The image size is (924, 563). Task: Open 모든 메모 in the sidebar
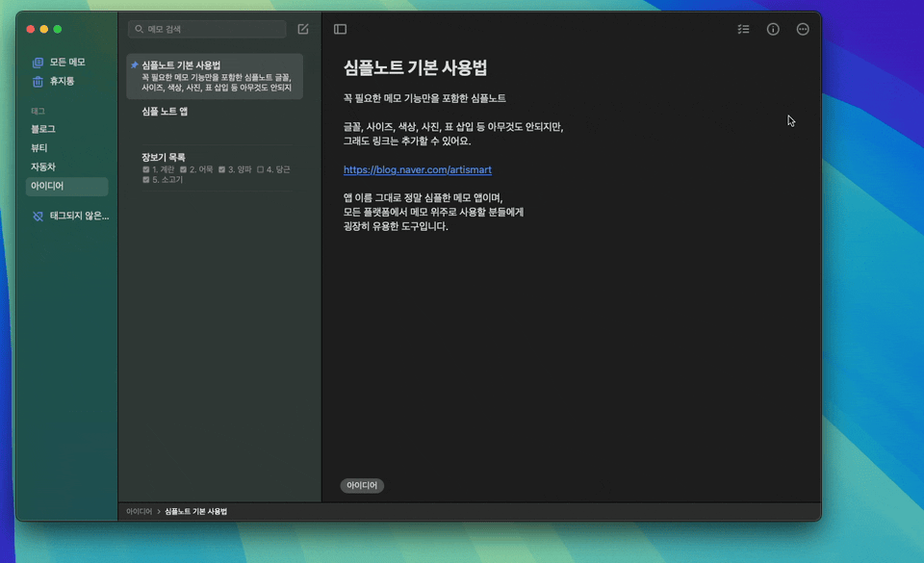(x=66, y=62)
